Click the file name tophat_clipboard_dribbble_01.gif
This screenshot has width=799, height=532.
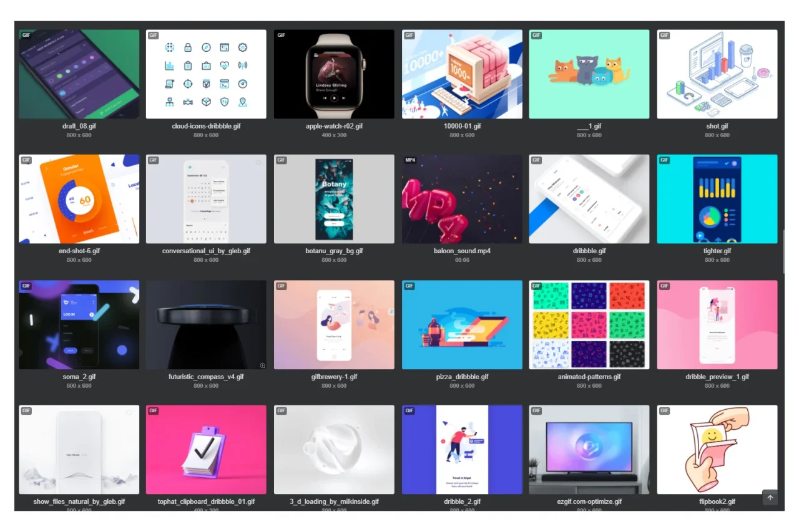[206, 501]
